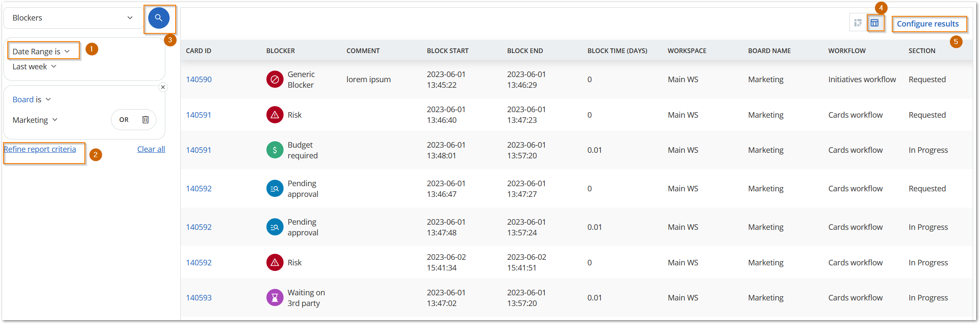Select the table view icon

(x=875, y=23)
